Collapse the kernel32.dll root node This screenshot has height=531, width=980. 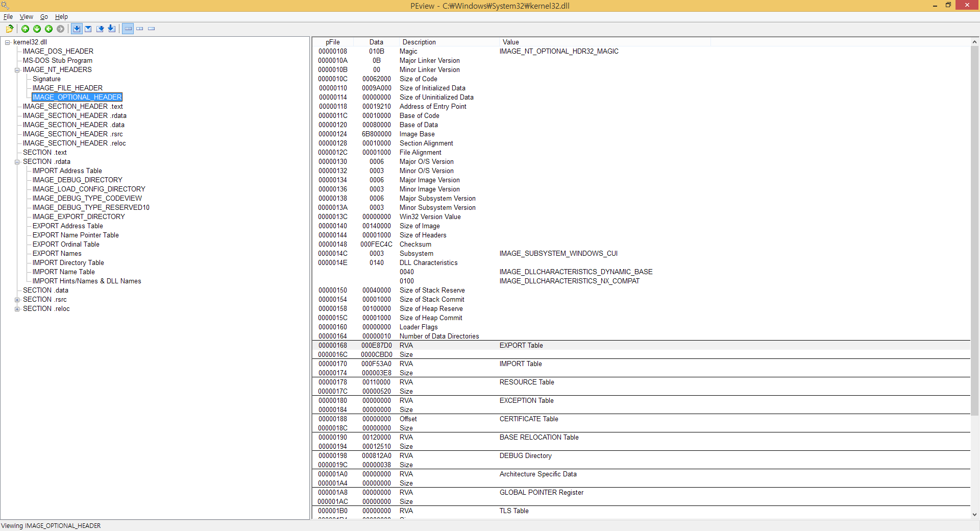7,42
